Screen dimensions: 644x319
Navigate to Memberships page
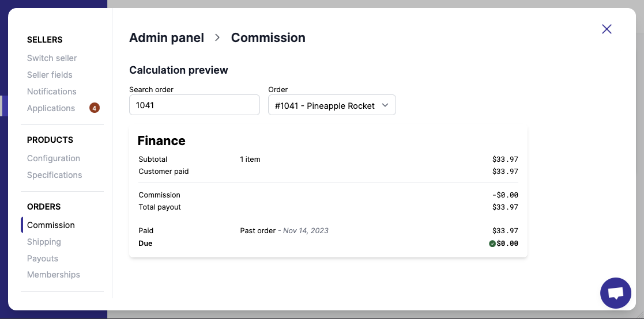(54, 275)
